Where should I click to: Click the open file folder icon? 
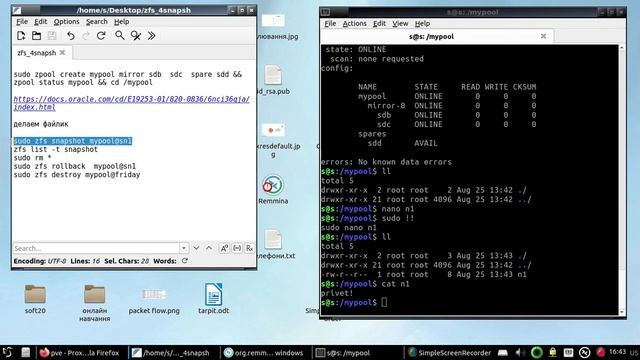(36, 36)
